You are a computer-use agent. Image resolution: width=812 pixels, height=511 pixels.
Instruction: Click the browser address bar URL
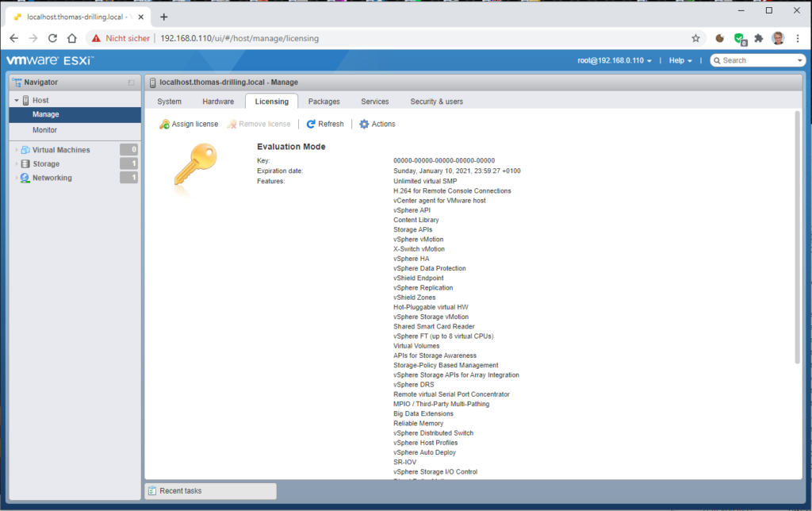click(239, 38)
